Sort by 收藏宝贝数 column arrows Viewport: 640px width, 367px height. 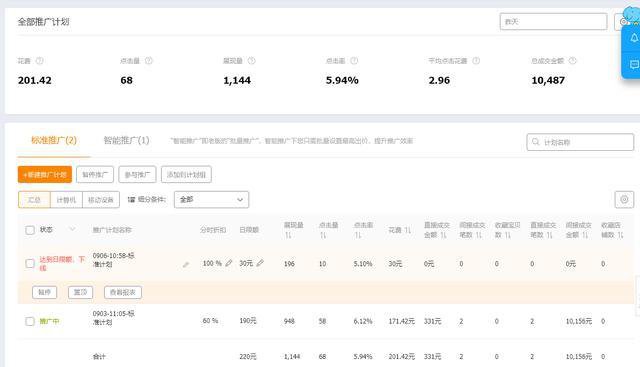(508, 235)
